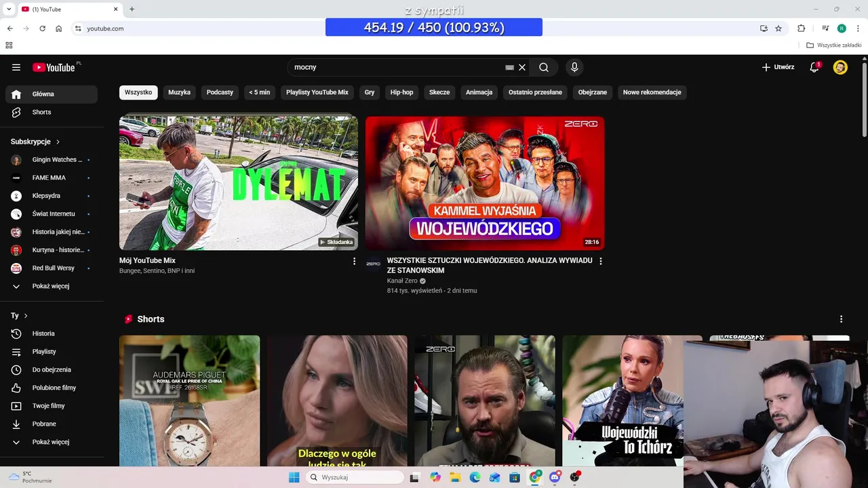Play the Kammel wyjaśnia Wojewódzkiego thumbnail

point(485,183)
